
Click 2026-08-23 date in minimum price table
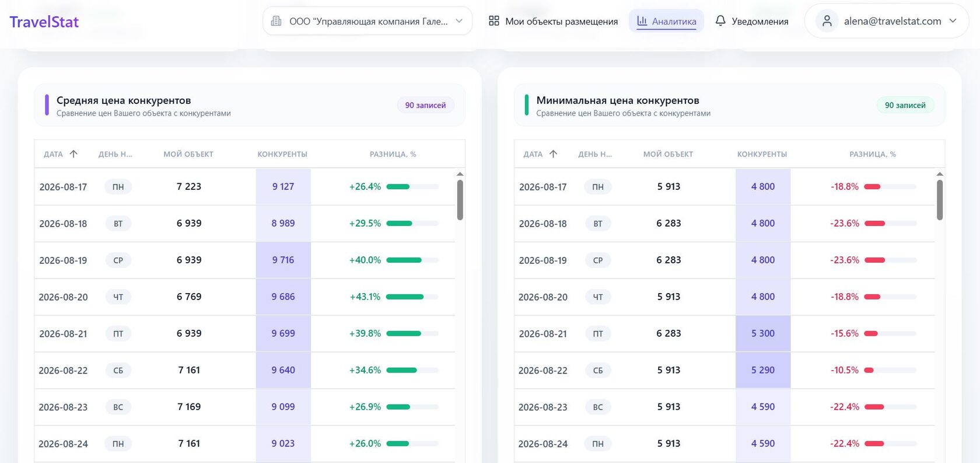pyautogui.click(x=542, y=407)
